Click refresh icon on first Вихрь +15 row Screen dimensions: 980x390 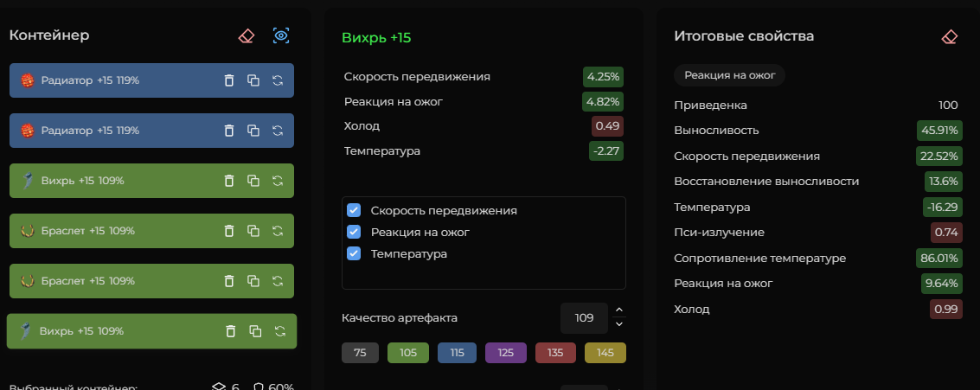point(278,181)
